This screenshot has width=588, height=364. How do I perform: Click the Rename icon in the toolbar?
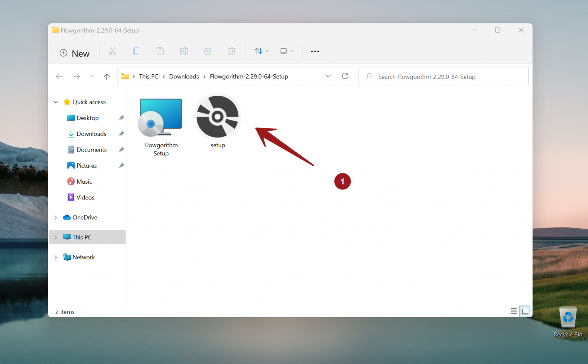click(x=184, y=51)
